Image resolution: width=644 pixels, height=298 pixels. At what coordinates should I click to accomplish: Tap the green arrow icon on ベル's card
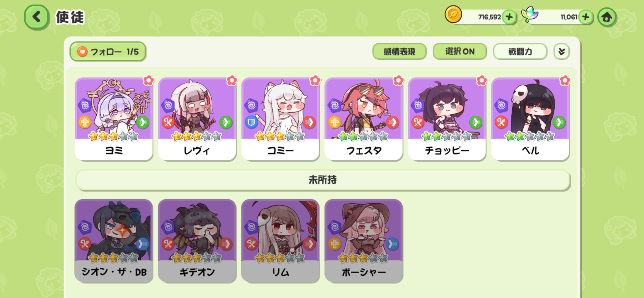click(x=559, y=123)
